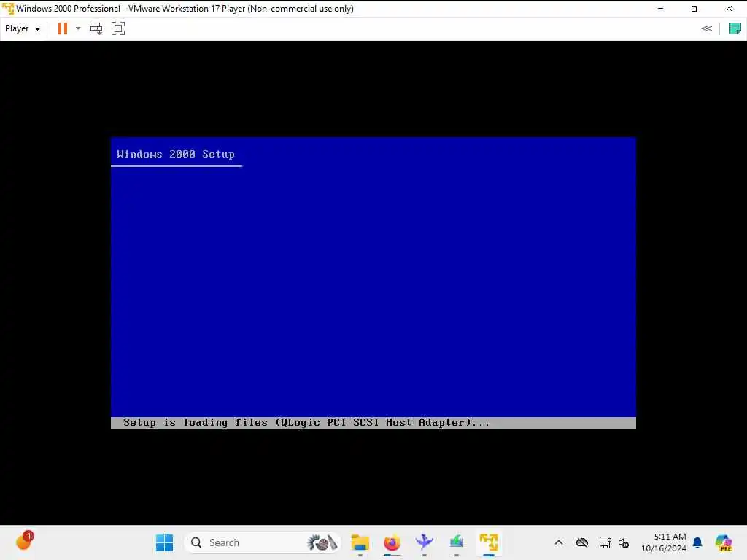Click the taskbar Search box
747x560 pixels.
click(263, 542)
